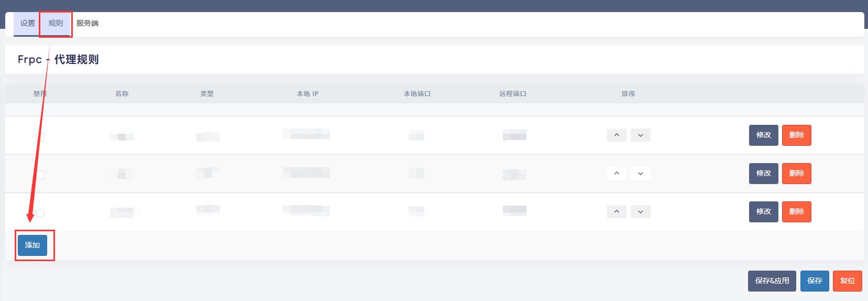Open the 服务端 tab
Viewport: 868px width, 301px height.
(87, 24)
